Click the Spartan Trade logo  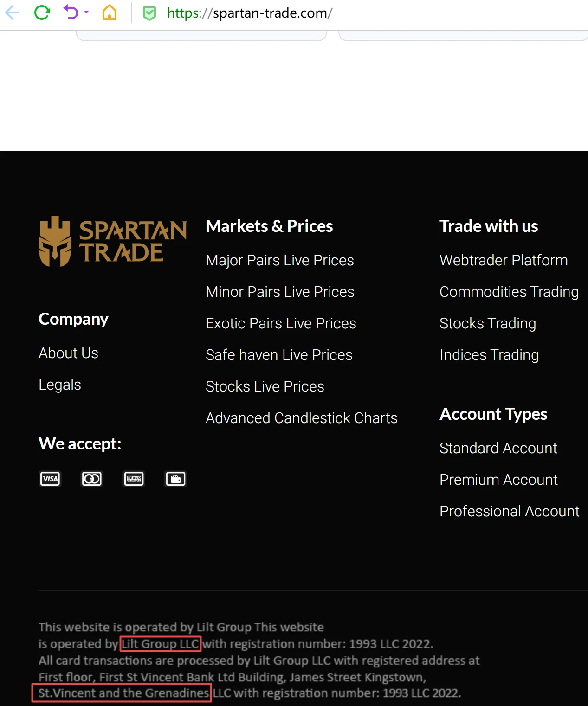113,241
